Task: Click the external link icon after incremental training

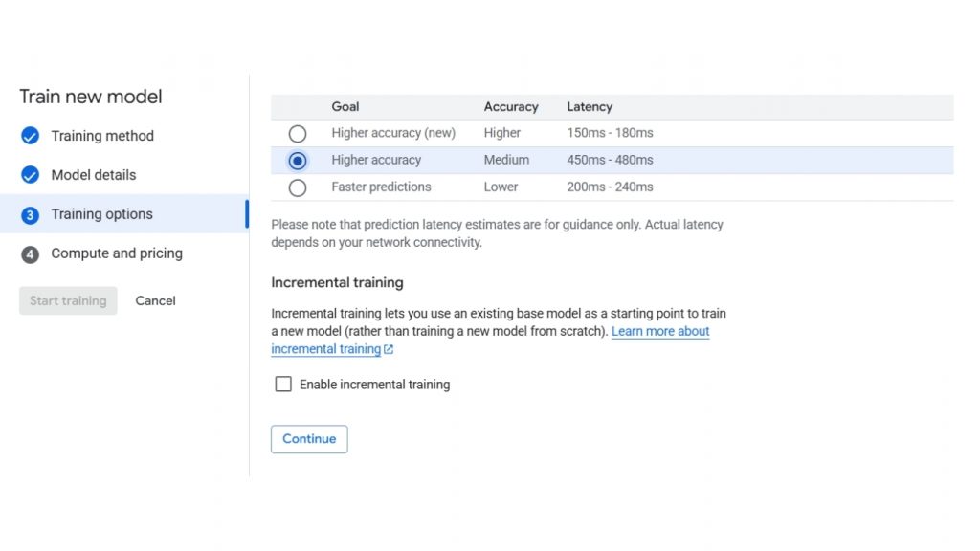Action: pyautogui.click(x=389, y=350)
